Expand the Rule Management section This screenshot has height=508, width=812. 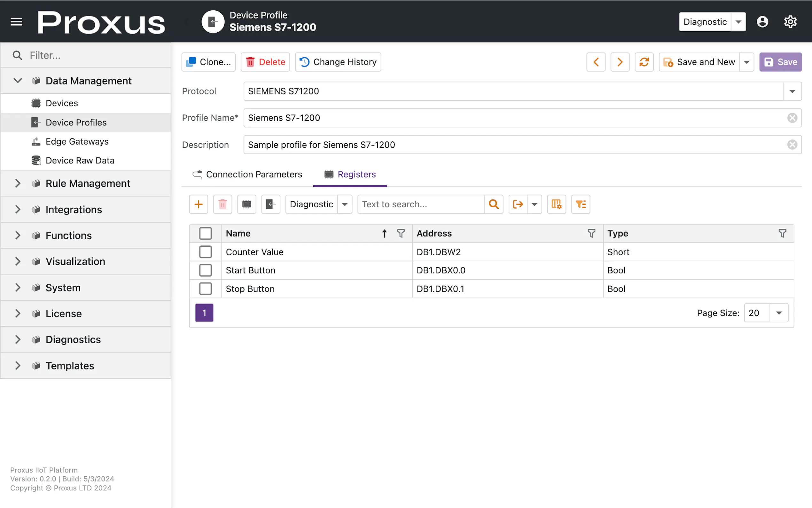click(x=18, y=183)
